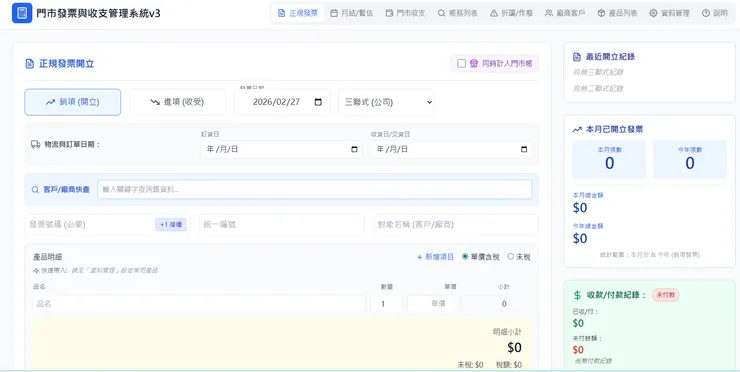The width and height of the screenshot is (740, 372).
Task: Click the trend icon beside 本月已開立發票
Action: [577, 129]
